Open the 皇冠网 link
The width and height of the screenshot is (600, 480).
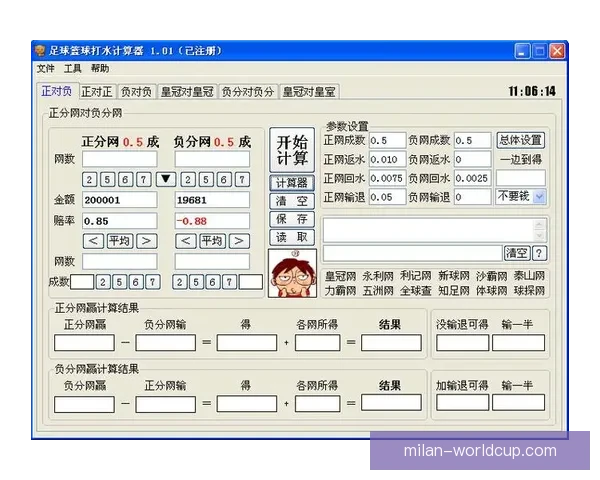[340, 276]
